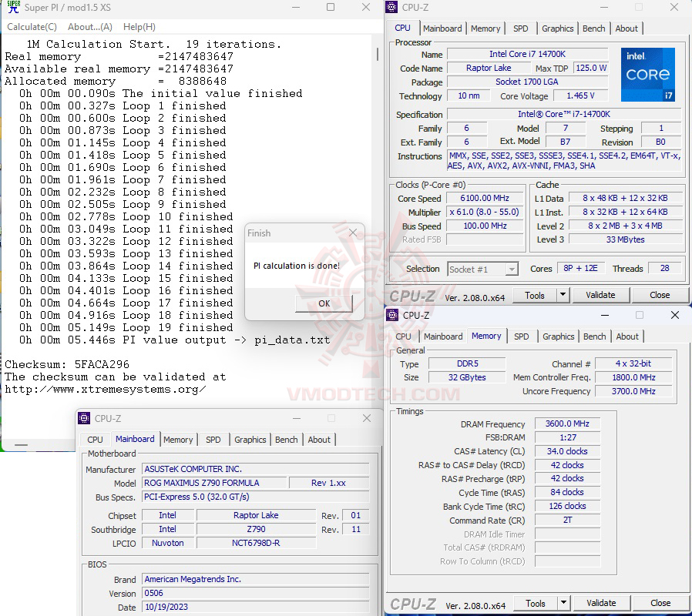This screenshot has height=616, width=692.
Task: Open the About...(A) menu in Super PI
Action: tap(90, 27)
